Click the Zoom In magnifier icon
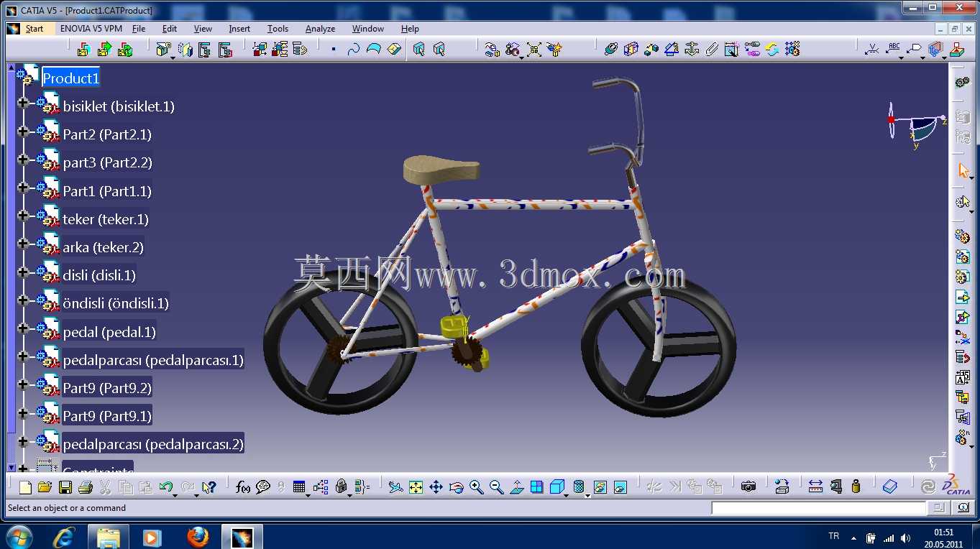The image size is (980, 549). pos(476,487)
